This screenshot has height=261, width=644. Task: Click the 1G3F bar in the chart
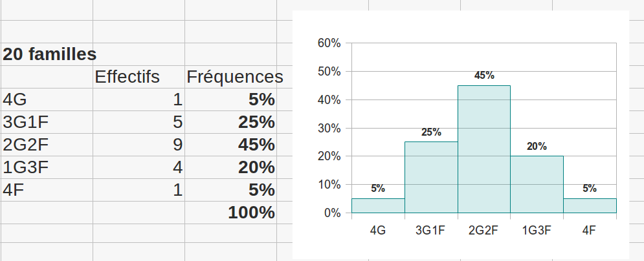click(x=537, y=184)
